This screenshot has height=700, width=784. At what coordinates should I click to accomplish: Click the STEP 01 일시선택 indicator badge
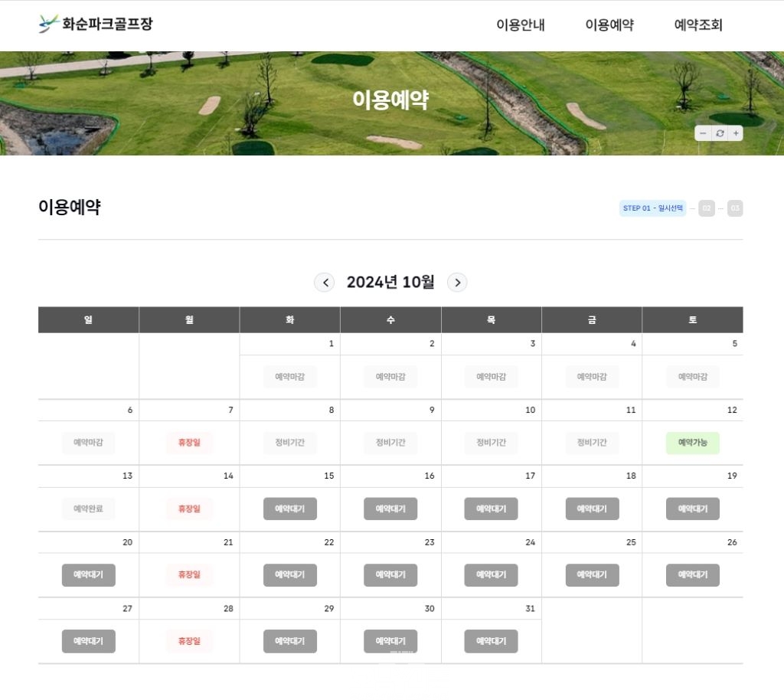point(652,208)
